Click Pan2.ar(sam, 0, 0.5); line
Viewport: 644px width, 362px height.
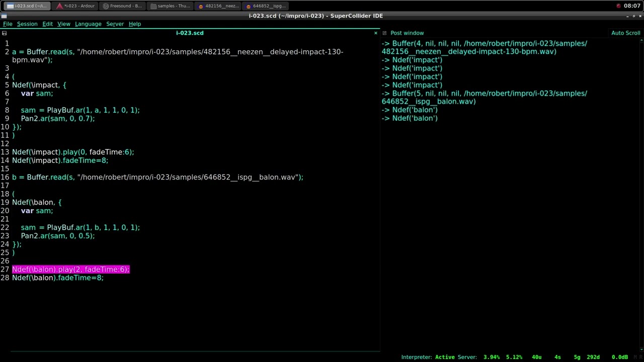(58, 236)
